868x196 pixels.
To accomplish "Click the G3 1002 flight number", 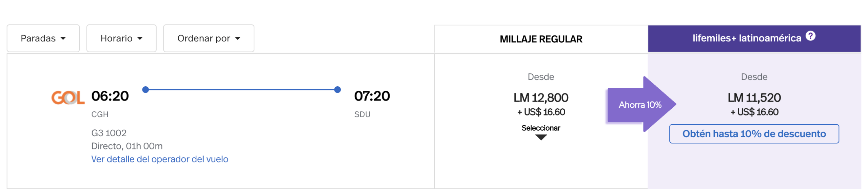I will click(108, 133).
